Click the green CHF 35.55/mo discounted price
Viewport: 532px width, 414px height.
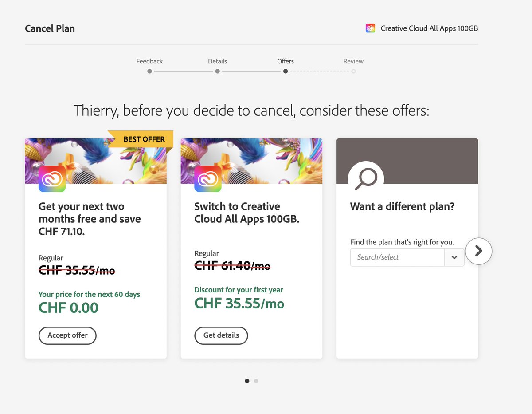(x=239, y=303)
